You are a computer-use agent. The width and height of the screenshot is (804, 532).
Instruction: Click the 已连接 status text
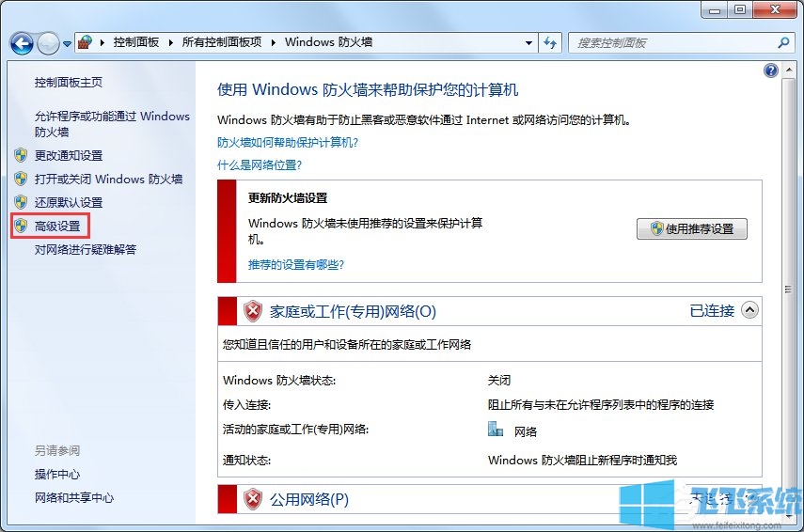click(712, 310)
